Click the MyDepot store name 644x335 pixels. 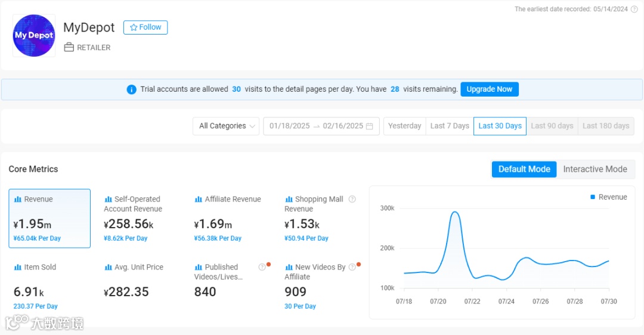coord(89,27)
